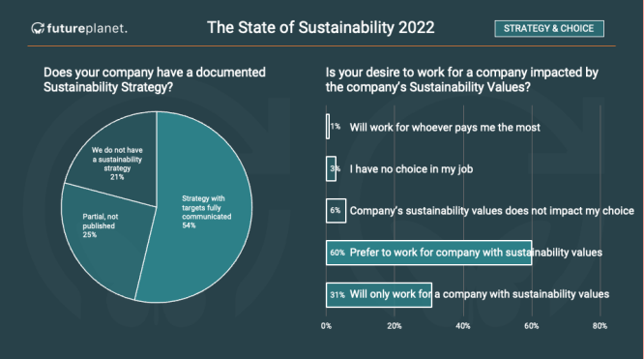Click the 1% bar for highest pay
The image size is (644, 359).
[x=328, y=127]
